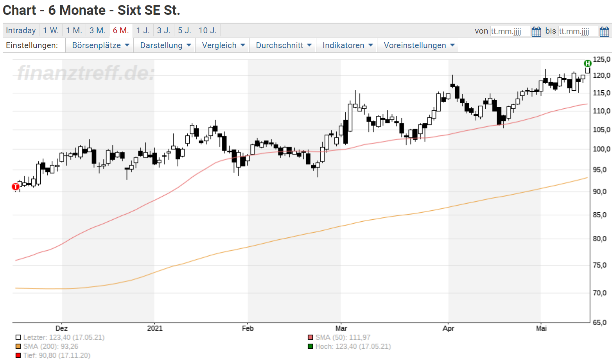Expand the Indikatoren dropdown
This screenshot has height=364, width=612.
click(347, 45)
